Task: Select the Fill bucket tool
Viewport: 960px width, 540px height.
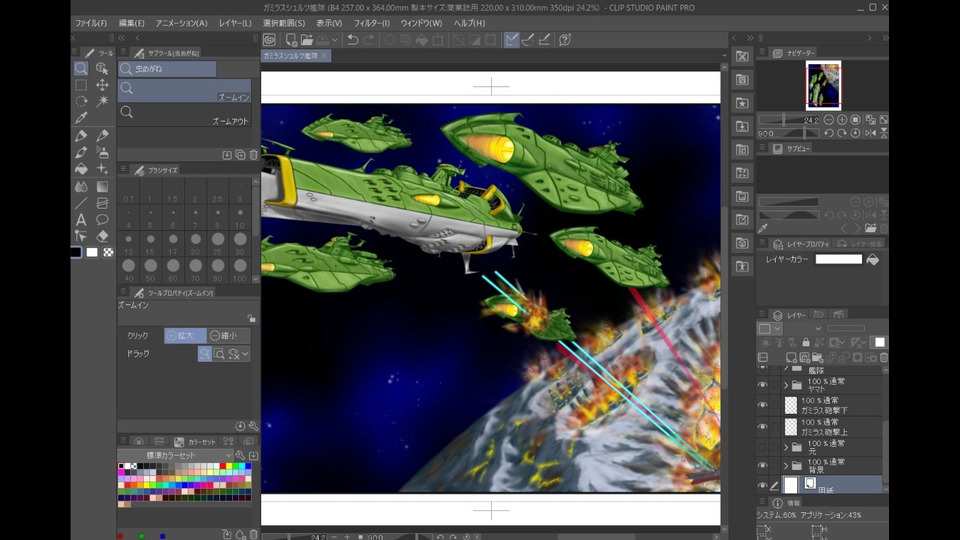Action: click(81, 168)
